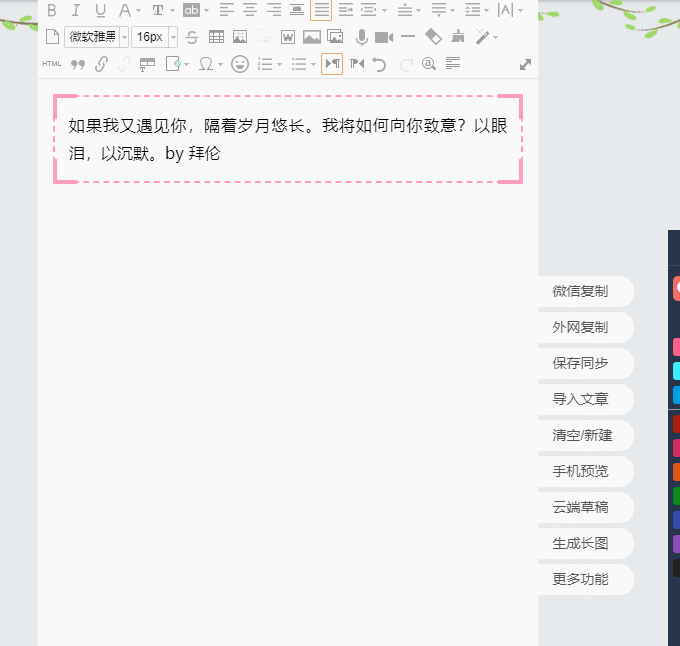This screenshot has width=680, height=646.
Task: Click the title template T icon
Action: (x=147, y=65)
